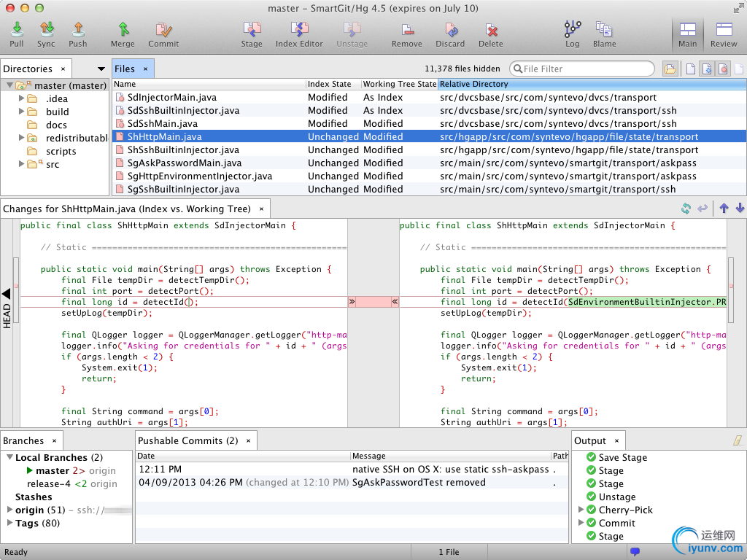Screen dimensions: 747x560
Task: Open the Merge tool
Action: click(x=123, y=30)
